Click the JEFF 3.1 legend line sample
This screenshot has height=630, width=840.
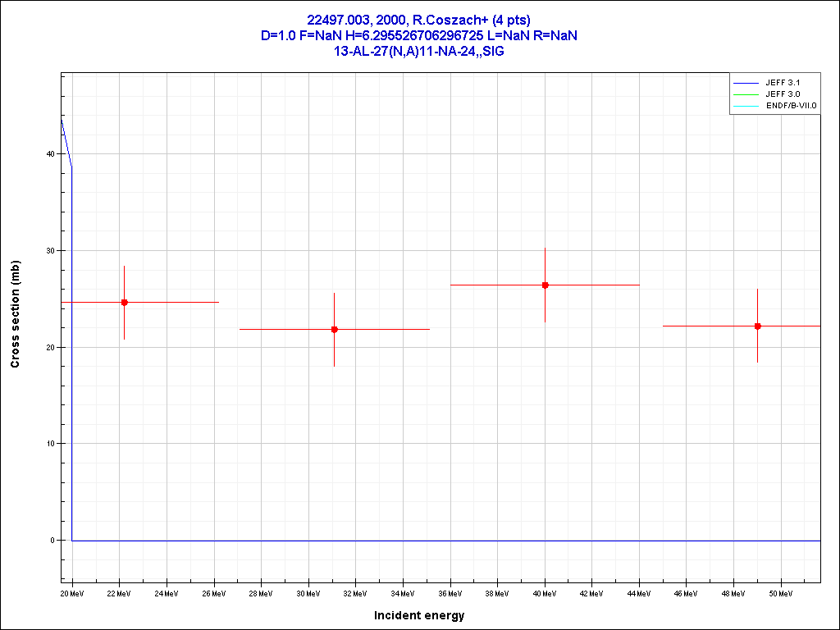coord(746,83)
